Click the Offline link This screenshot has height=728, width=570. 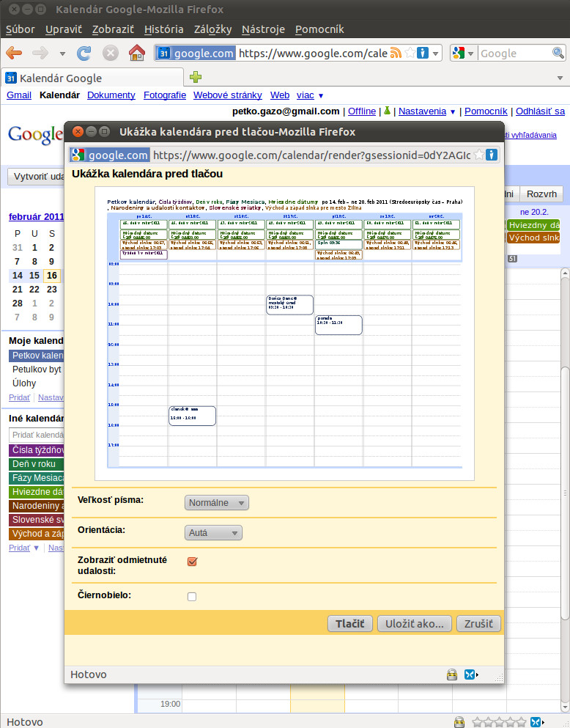pyautogui.click(x=362, y=111)
